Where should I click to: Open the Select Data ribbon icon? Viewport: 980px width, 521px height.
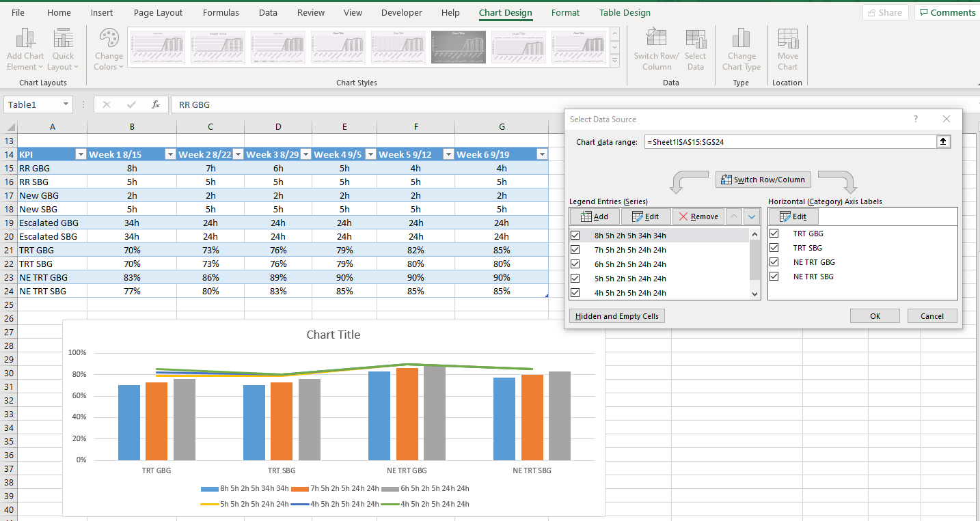pos(696,48)
